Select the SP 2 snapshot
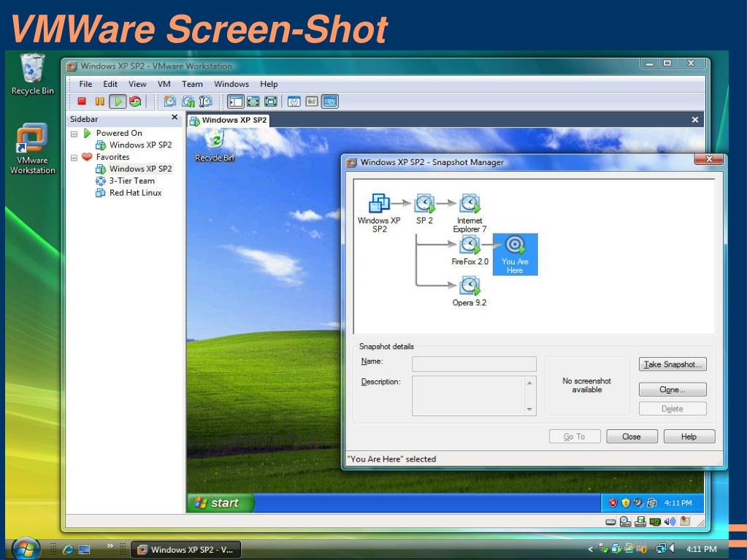Screen dimensions: 747x560 (x=424, y=208)
